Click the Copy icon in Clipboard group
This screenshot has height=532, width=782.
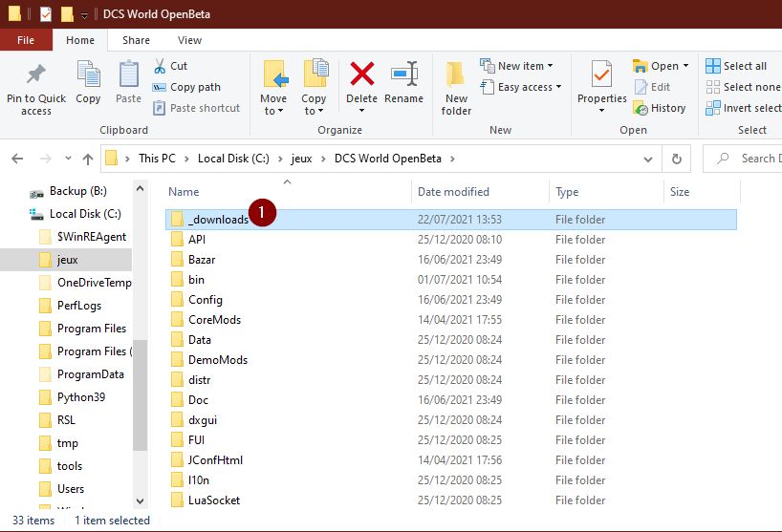[88, 75]
